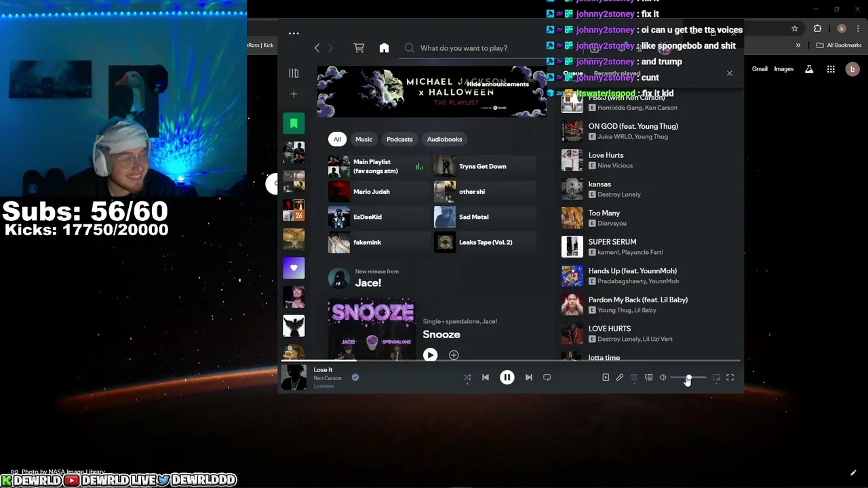Viewport: 868px width, 488px height.
Task: Open Chrome extensions puzzle icon
Action: coord(817,28)
